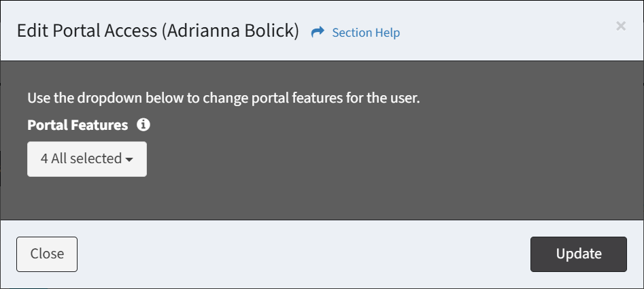Open the "4 All selected" dropdown
Screen dimensions: 644x289
click(86, 158)
